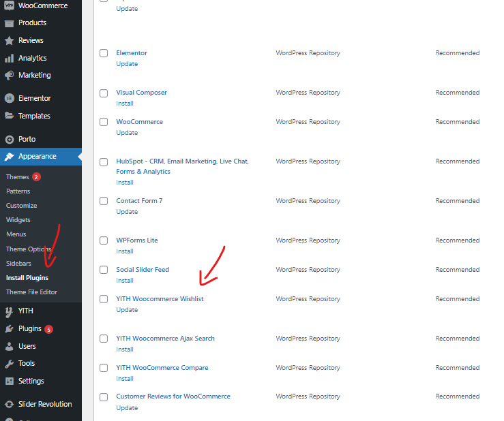The height and width of the screenshot is (421, 504).
Task: Select the YITH Woocommerce Ajax Search checkbox
Action: click(x=104, y=339)
